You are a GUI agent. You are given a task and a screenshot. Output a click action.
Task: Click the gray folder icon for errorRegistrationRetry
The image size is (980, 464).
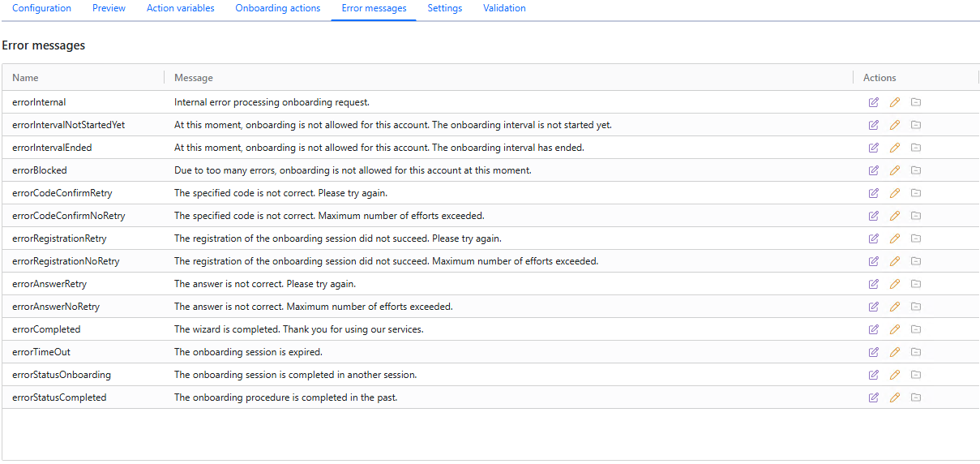[x=916, y=238]
